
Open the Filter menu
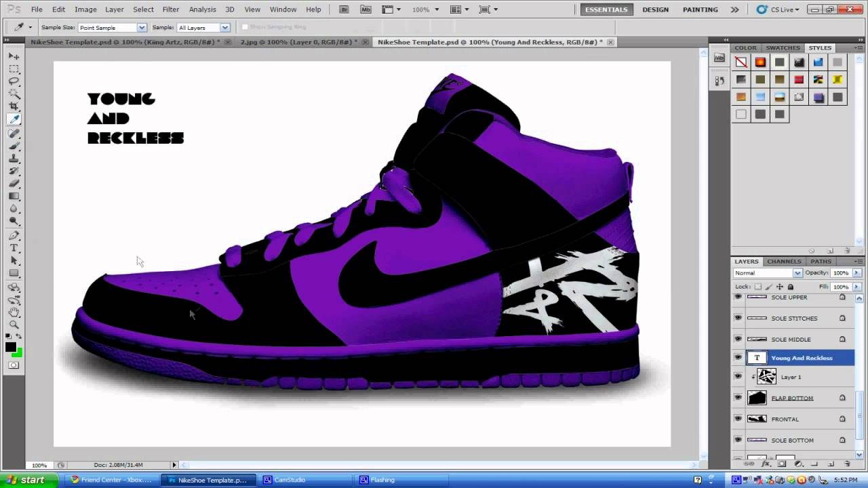(171, 9)
